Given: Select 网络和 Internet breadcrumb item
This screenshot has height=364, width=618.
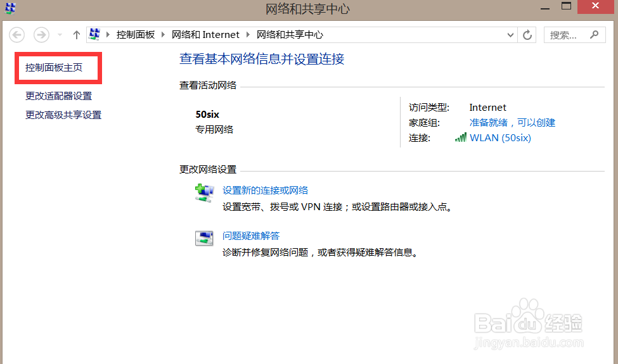Looking at the screenshot, I should coord(205,35).
